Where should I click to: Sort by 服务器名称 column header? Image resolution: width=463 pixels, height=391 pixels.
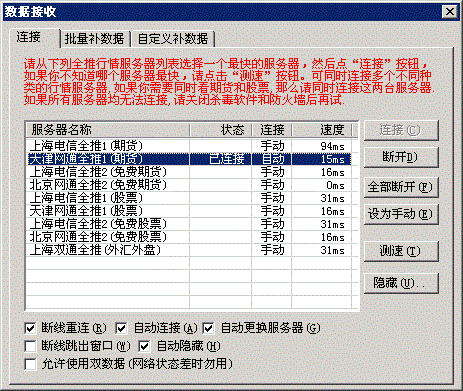(x=108, y=130)
